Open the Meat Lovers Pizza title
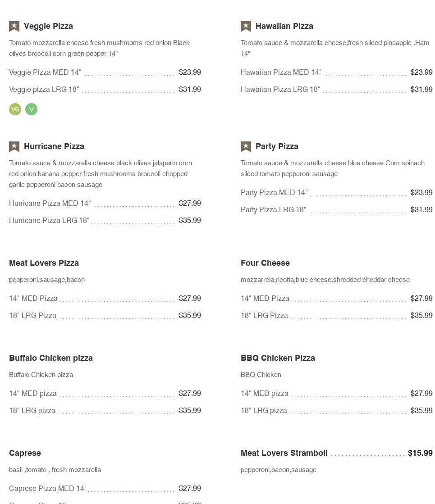Viewport: 435px width, 504px height. pos(44,263)
